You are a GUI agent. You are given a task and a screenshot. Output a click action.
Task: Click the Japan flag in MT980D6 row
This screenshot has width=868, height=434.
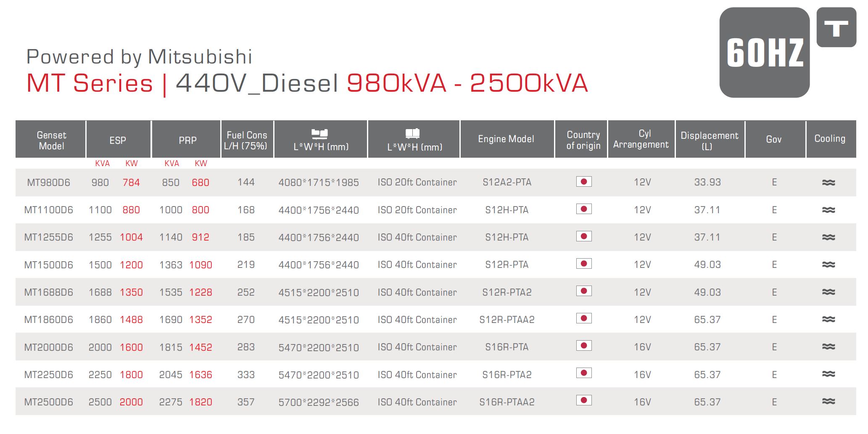[584, 182]
